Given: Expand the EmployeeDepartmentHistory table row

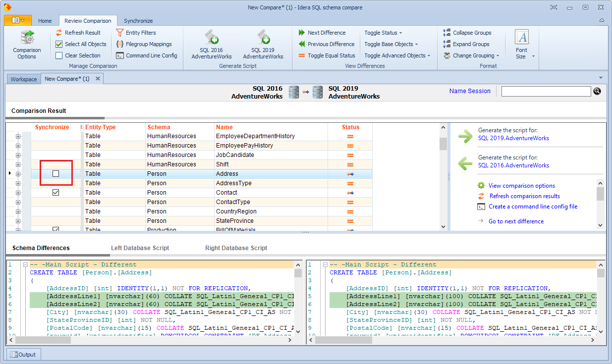Looking at the screenshot, I should click(x=18, y=136).
